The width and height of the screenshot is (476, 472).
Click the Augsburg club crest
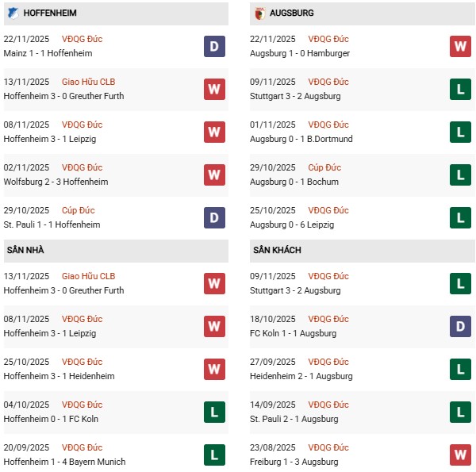coord(259,13)
